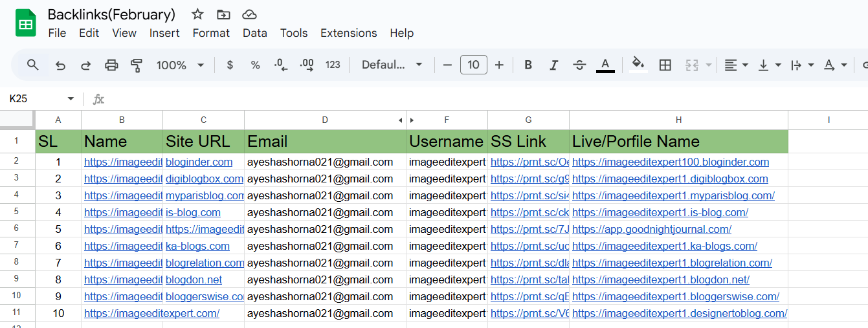Toggle Strikethrough formatting
This screenshot has width=868, height=328.
[x=579, y=65]
